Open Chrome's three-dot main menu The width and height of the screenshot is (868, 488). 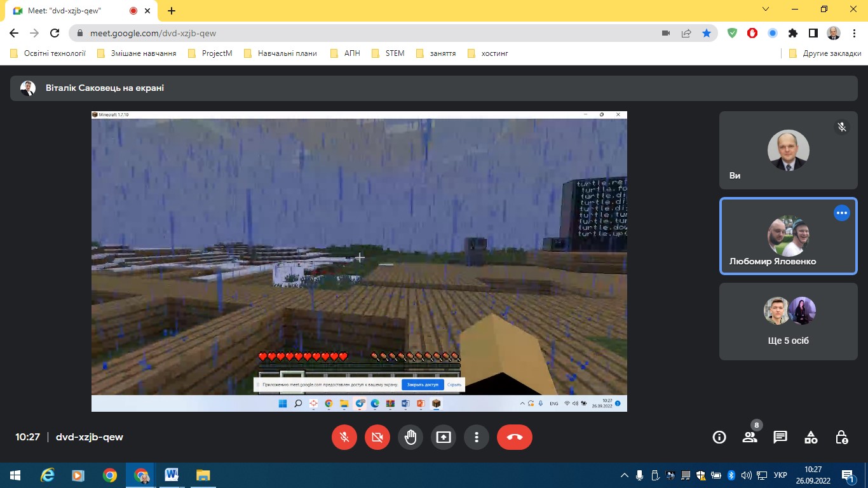click(x=854, y=33)
